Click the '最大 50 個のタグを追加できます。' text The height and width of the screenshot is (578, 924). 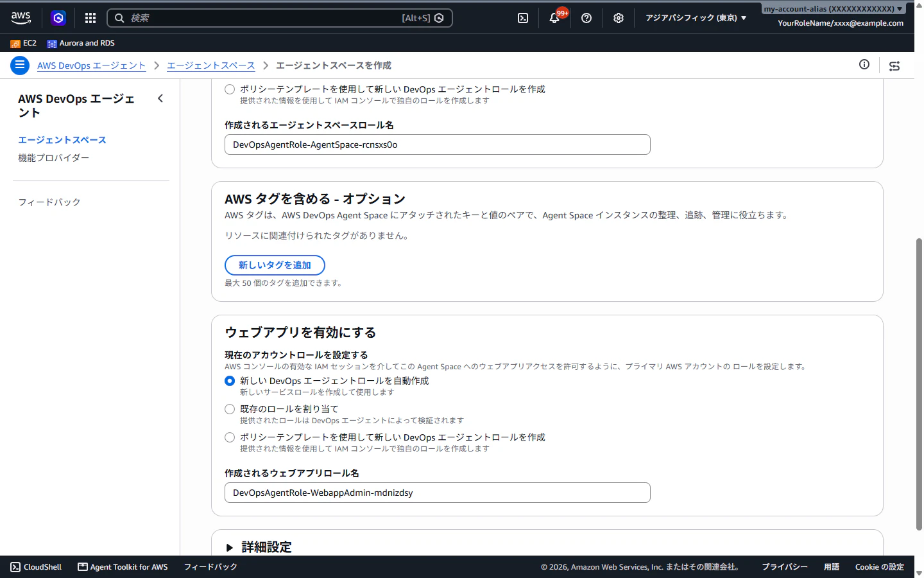284,283
